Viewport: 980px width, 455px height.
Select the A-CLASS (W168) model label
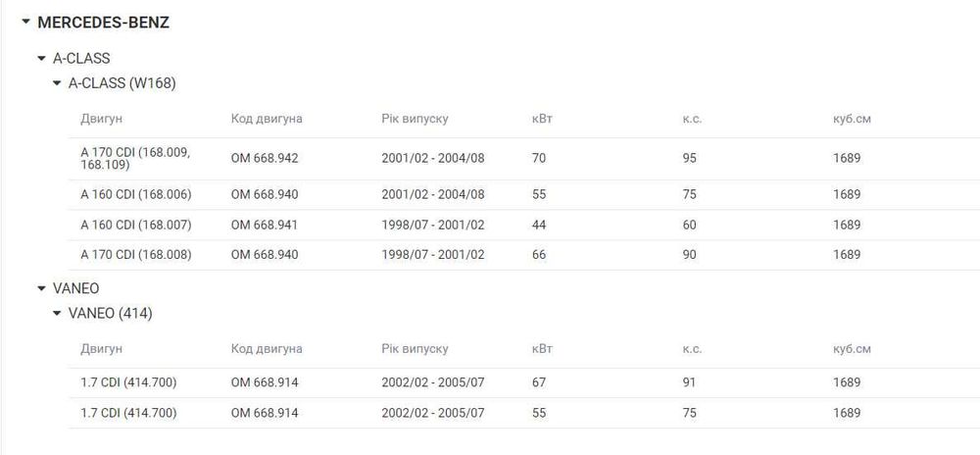[122, 82]
